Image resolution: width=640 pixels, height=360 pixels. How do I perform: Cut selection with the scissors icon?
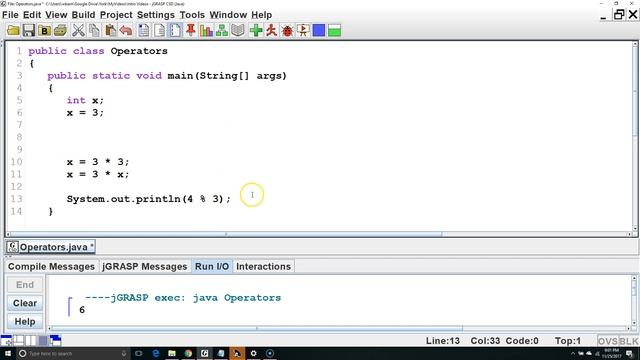click(x=78, y=31)
